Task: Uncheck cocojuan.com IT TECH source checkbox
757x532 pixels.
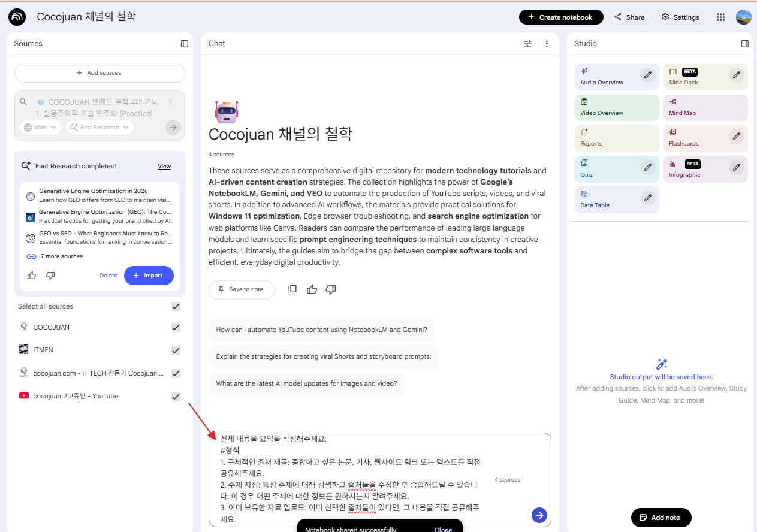Action: click(176, 373)
